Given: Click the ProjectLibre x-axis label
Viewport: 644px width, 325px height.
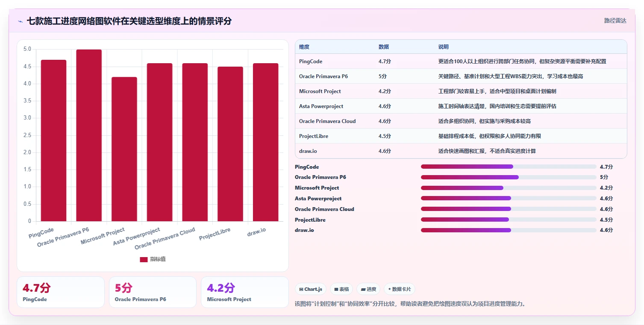Looking at the screenshot, I should (x=215, y=234).
